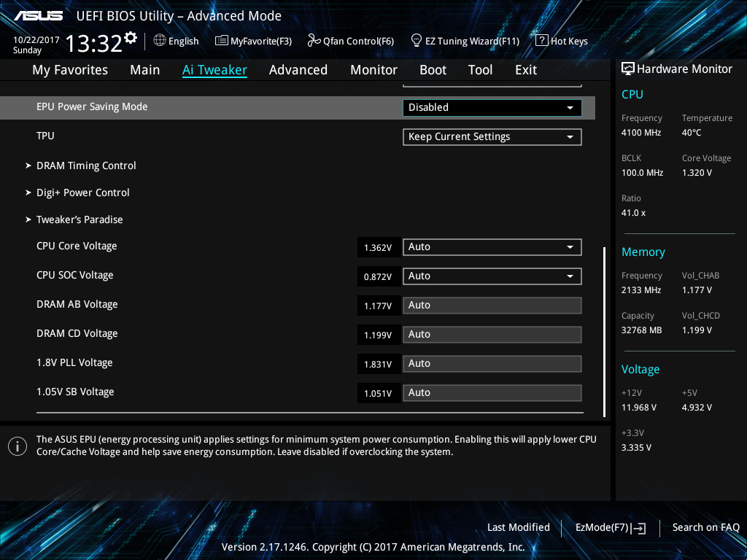Click the 13:32 clock display
This screenshot has width=747, height=560.
coord(94,43)
